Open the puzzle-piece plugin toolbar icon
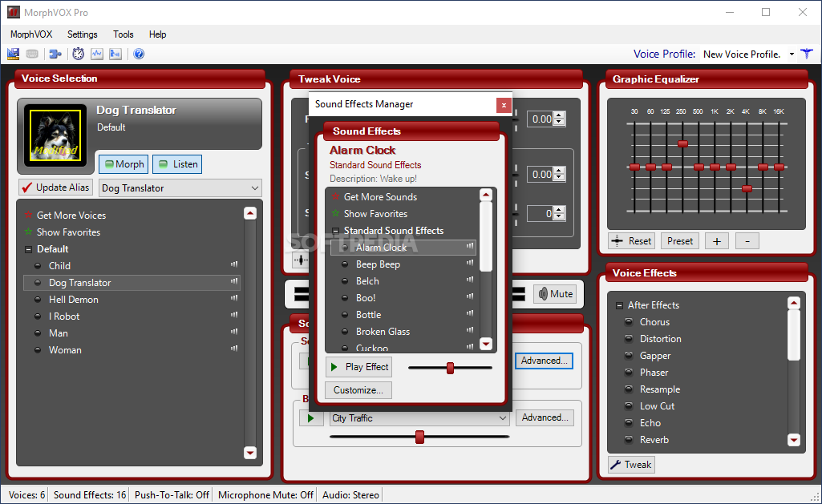 (x=55, y=54)
